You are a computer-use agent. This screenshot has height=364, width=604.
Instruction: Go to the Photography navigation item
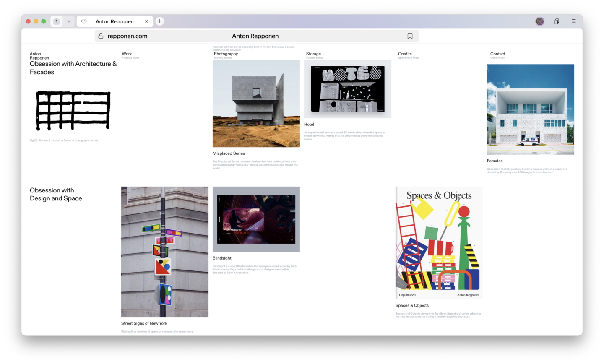tap(226, 54)
